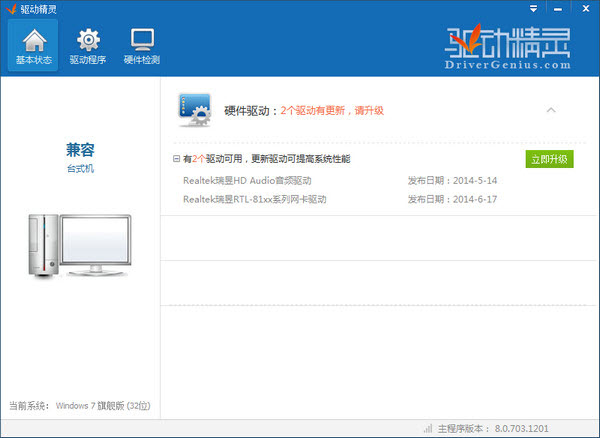Click the desktop computer image
The width and height of the screenshot is (600, 438).
pos(80,245)
